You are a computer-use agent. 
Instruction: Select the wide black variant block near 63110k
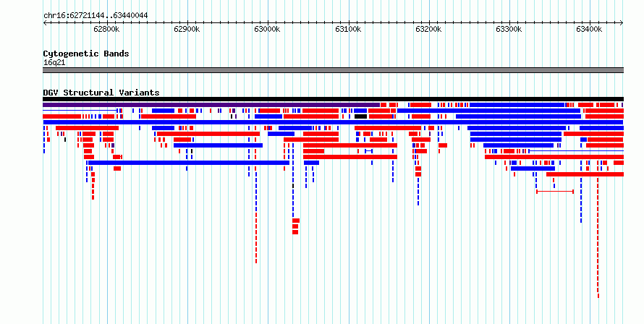[360, 116]
